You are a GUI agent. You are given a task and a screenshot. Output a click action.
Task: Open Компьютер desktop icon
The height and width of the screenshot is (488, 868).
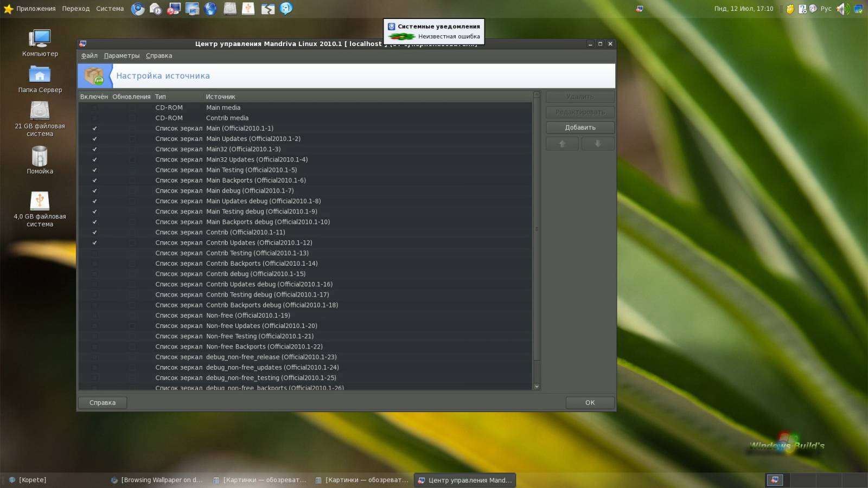tap(40, 43)
